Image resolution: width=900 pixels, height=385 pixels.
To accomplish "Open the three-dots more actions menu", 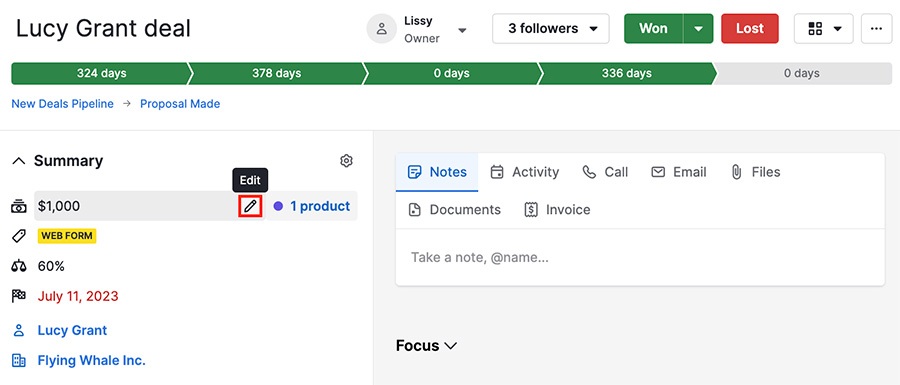I will click(876, 29).
